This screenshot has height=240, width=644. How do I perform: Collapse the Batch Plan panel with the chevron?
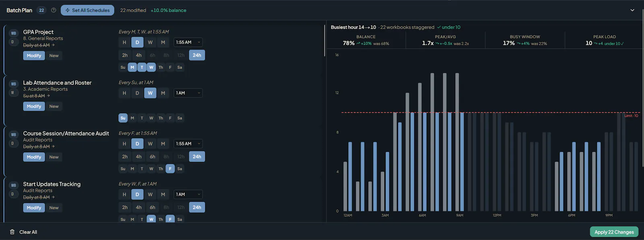632,10
